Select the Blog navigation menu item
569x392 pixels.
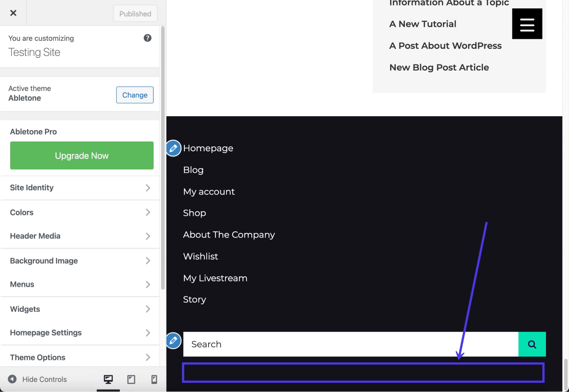coord(193,170)
